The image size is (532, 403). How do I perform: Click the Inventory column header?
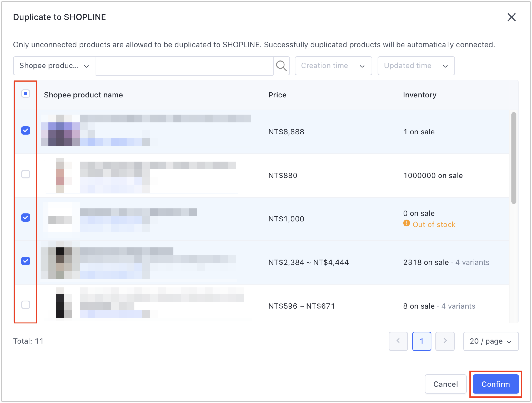pos(420,95)
